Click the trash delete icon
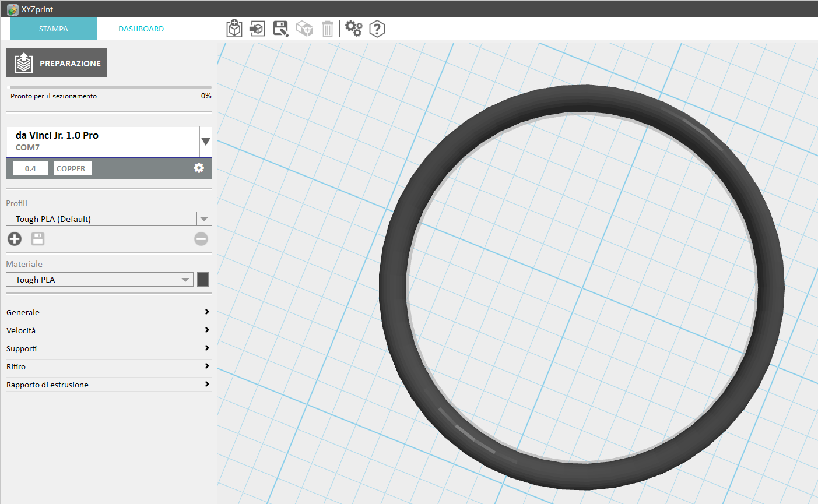Viewport: 818px width, 504px height. coord(328,29)
